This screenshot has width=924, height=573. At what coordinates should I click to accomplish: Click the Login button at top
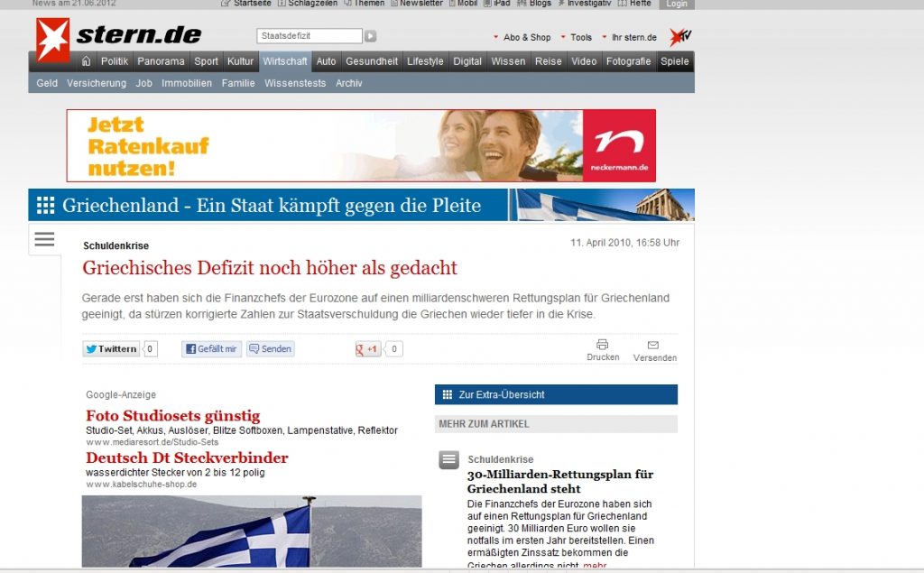(677, 5)
